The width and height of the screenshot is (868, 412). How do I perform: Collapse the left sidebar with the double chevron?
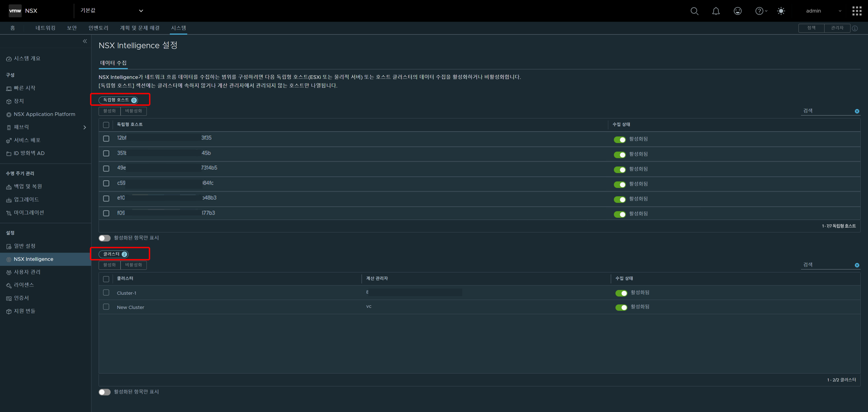85,41
